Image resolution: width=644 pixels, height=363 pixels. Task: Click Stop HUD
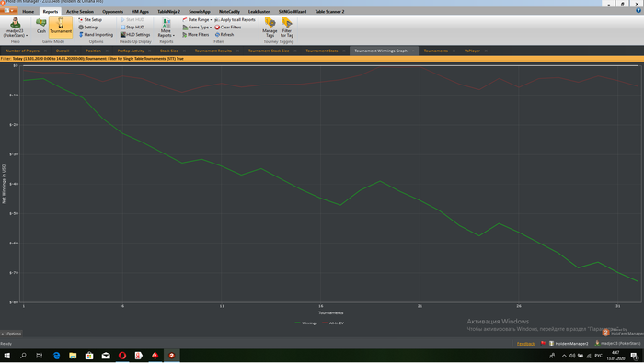(132, 27)
